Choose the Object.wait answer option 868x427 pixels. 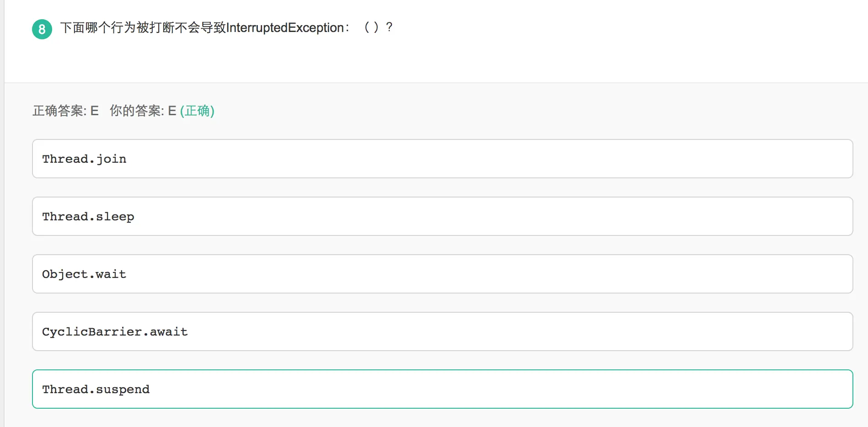pos(442,274)
